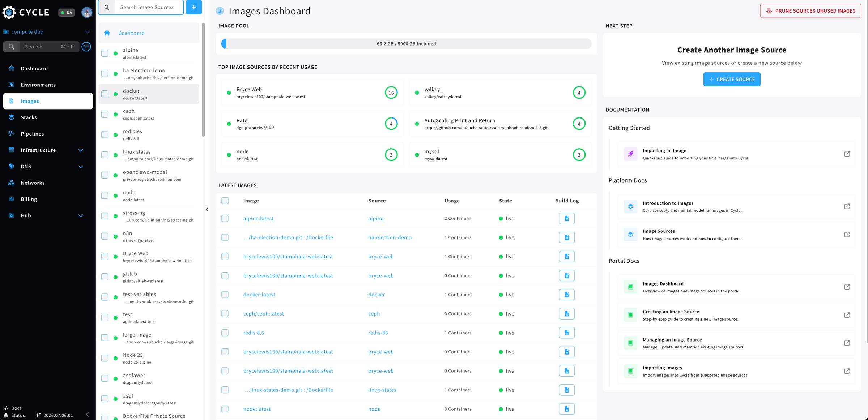The height and width of the screenshot is (420, 868).
Task: Open build log for node:latest row
Action: click(567, 409)
